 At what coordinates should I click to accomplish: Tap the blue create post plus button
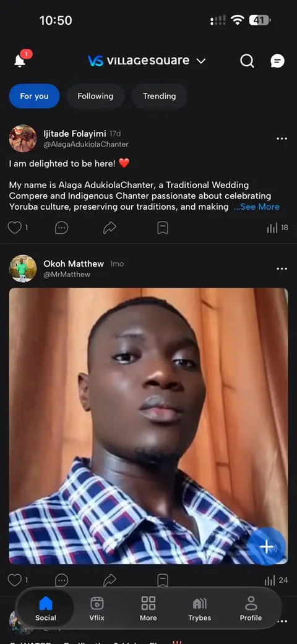tap(266, 547)
